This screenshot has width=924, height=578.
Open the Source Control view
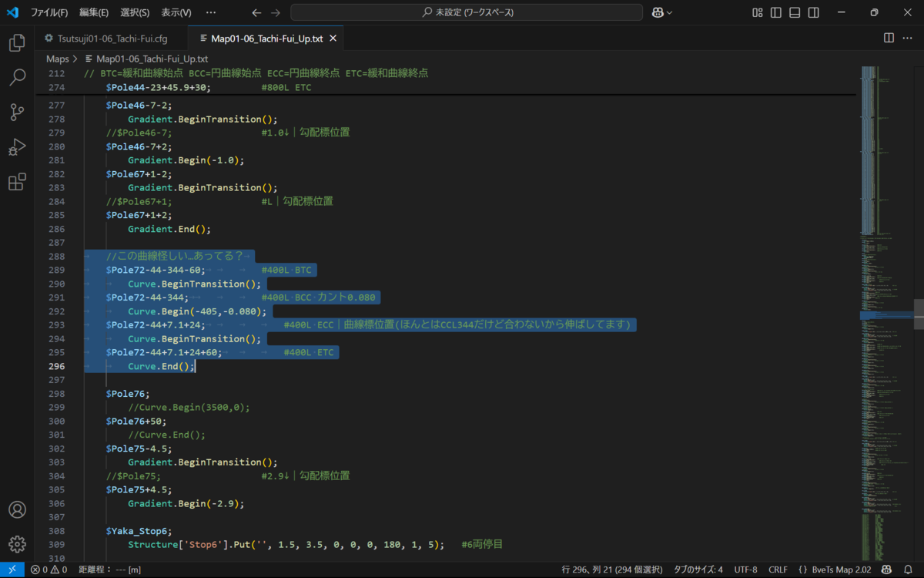pos(17,113)
